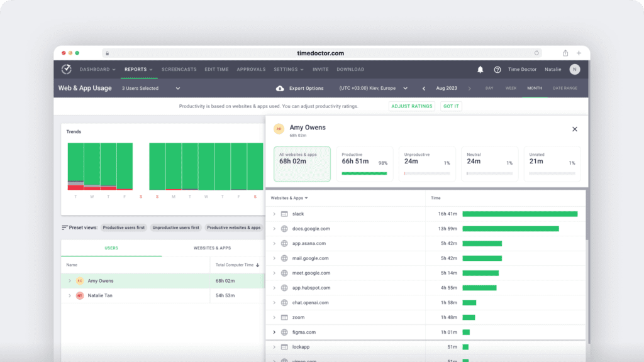The height and width of the screenshot is (362, 644).
Task: Select the WEEK view tab
Action: 511,89
